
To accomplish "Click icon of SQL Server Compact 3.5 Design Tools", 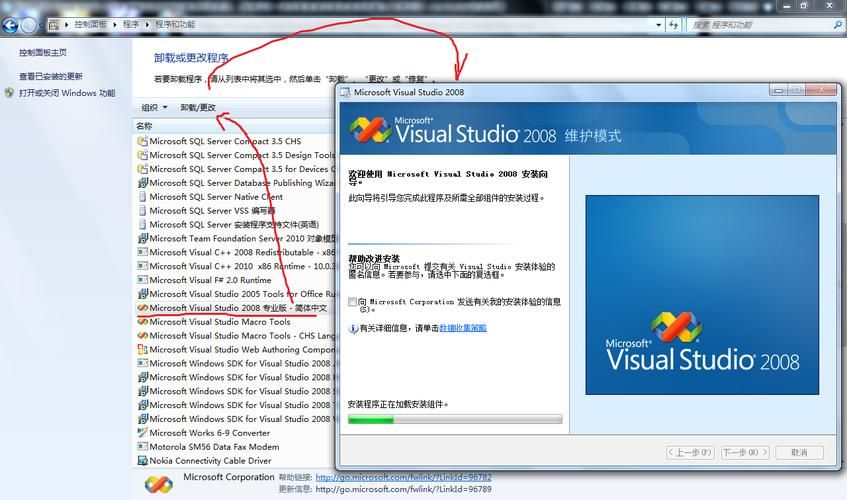I will (x=143, y=155).
